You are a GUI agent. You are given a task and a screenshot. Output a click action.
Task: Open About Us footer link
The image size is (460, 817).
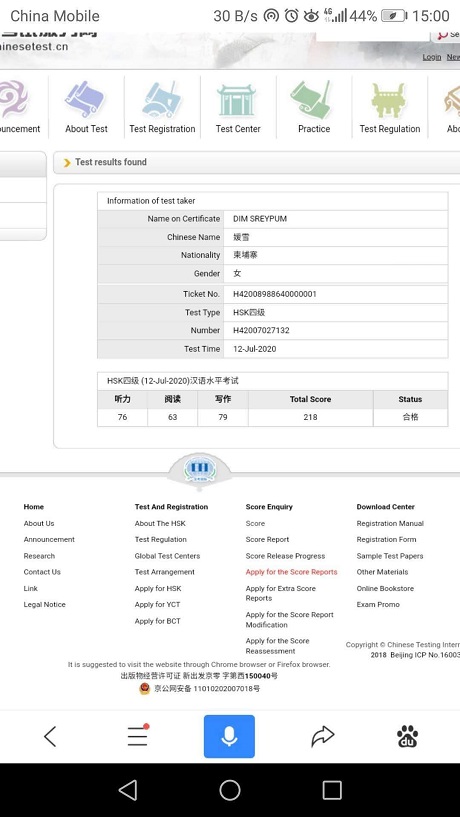pyautogui.click(x=39, y=523)
